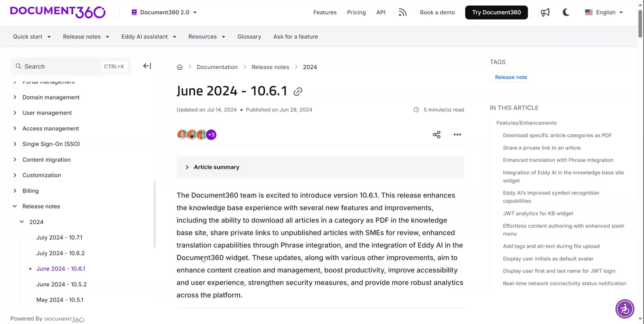Go to home via breadcrumb house icon
Image resolution: width=644 pixels, height=324 pixels.
click(x=180, y=67)
